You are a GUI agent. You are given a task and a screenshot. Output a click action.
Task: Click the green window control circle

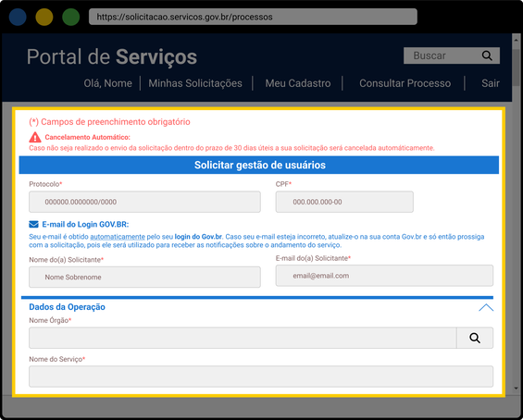[71, 17]
